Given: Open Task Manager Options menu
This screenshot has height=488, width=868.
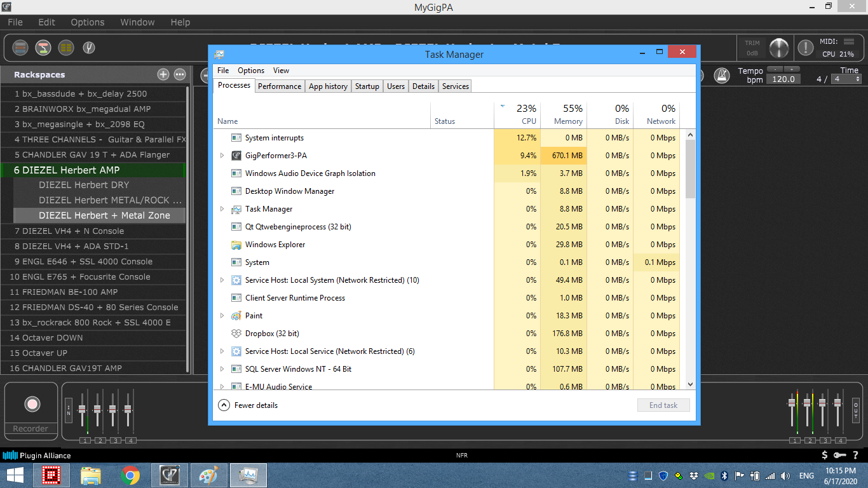Looking at the screenshot, I should 251,71.
